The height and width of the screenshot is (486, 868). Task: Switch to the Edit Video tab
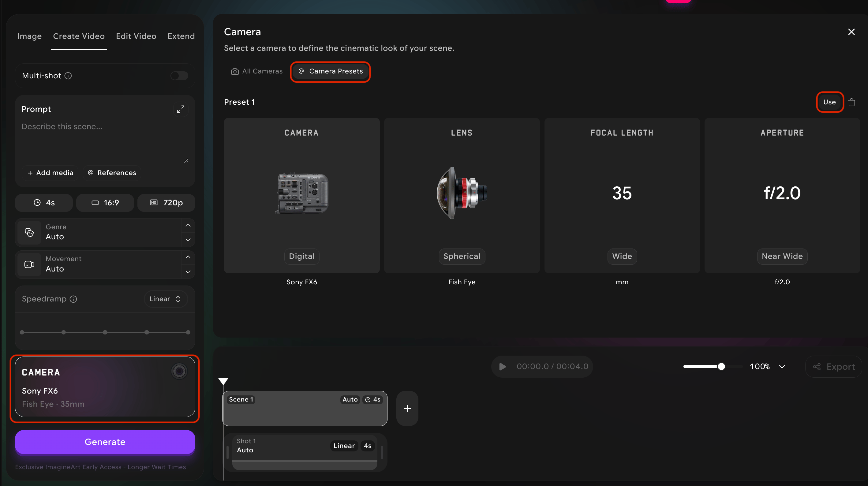tap(136, 36)
